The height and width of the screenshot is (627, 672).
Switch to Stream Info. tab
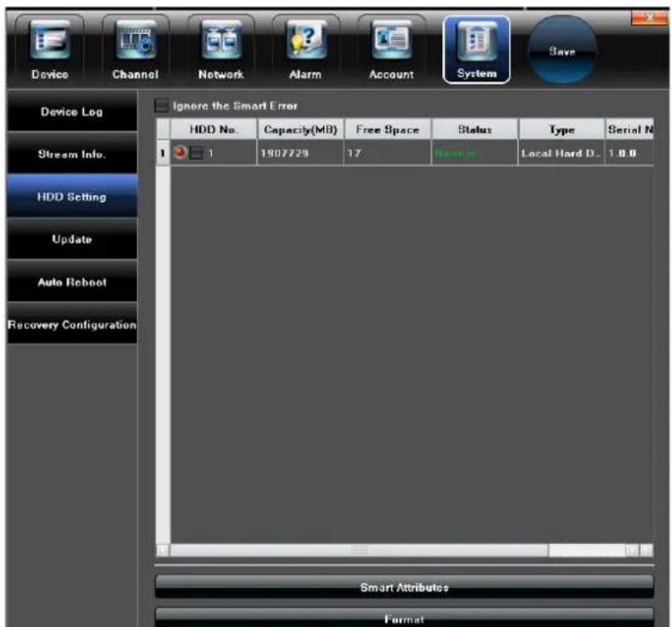72,154
